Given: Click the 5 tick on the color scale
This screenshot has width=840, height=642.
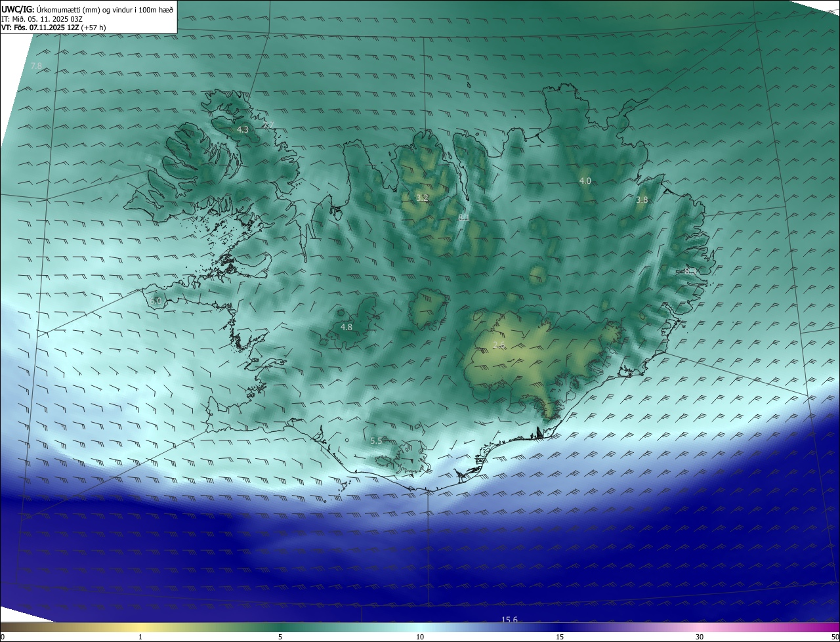Looking at the screenshot, I should pos(280,637).
